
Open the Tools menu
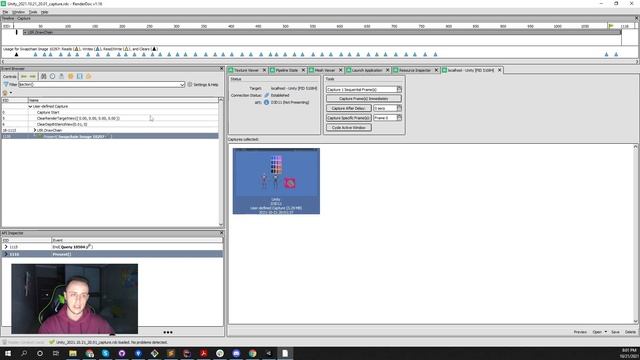pos(33,12)
